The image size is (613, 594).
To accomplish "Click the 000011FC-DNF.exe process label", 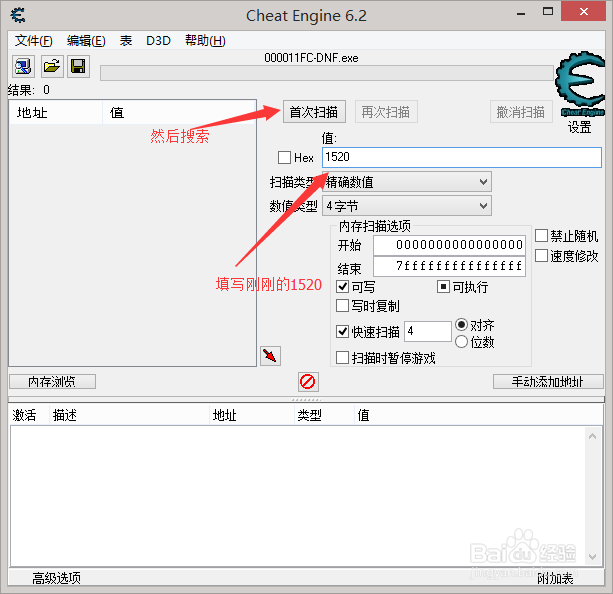I will (312, 58).
